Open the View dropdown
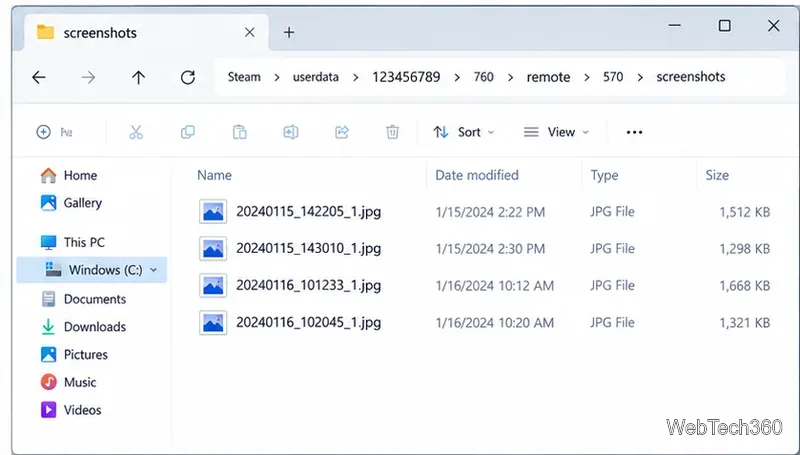 [556, 132]
